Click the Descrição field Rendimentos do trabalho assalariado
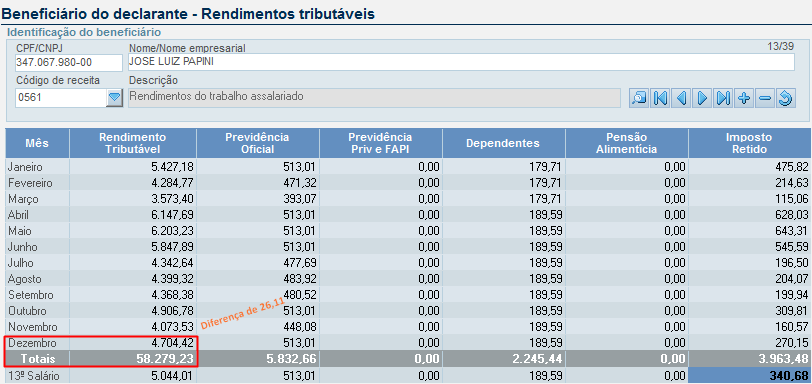 374,97
